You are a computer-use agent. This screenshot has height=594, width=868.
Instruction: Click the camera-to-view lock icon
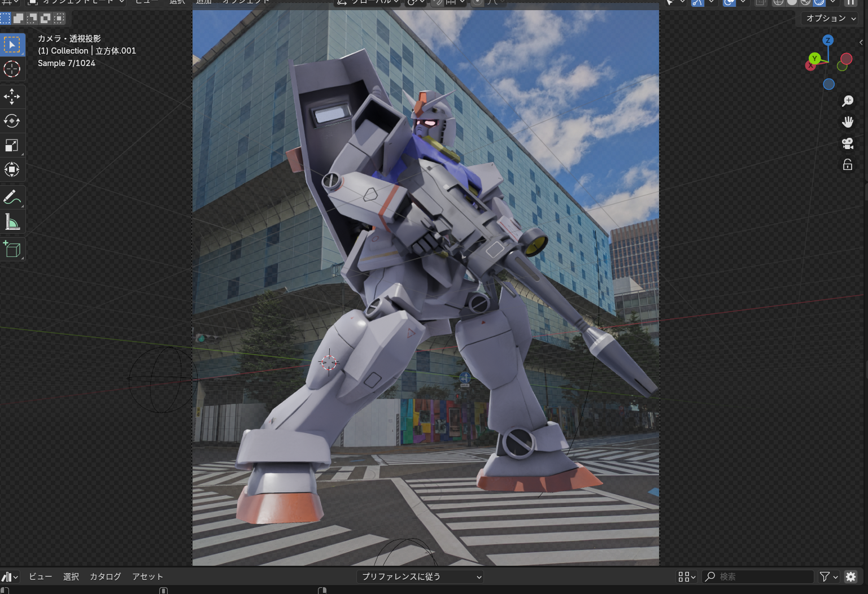[848, 164]
